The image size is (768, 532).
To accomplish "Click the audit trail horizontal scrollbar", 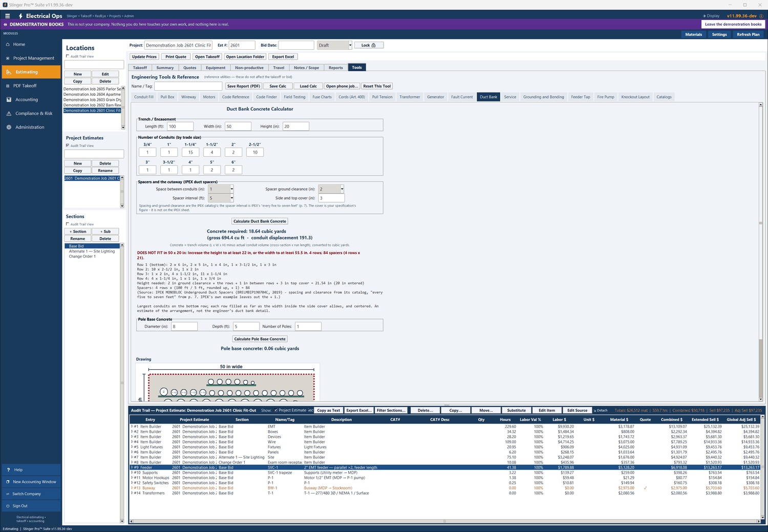I will click(x=444, y=521).
